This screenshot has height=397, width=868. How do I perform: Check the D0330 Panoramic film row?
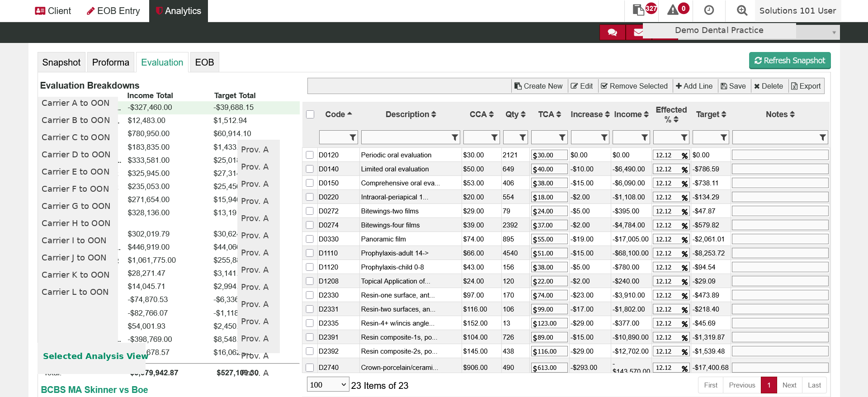click(310, 239)
